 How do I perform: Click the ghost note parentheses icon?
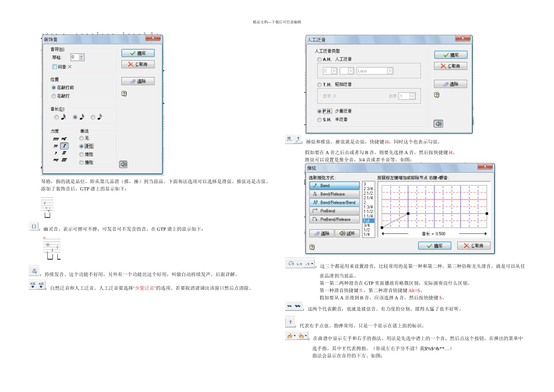[x=34, y=226]
